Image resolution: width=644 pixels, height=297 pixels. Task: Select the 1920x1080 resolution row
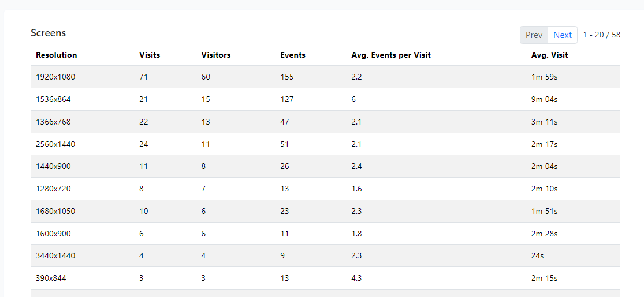coord(325,77)
